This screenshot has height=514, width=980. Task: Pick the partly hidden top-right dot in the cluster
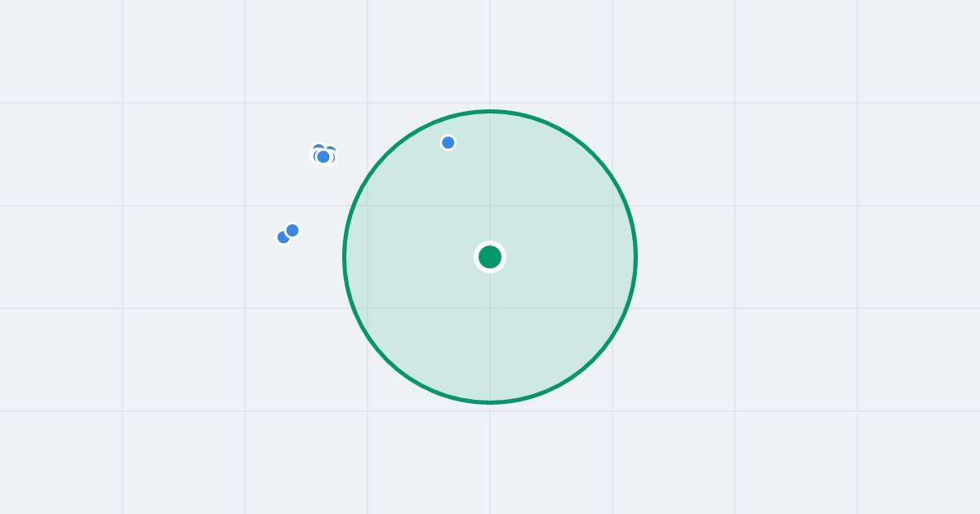332,149
